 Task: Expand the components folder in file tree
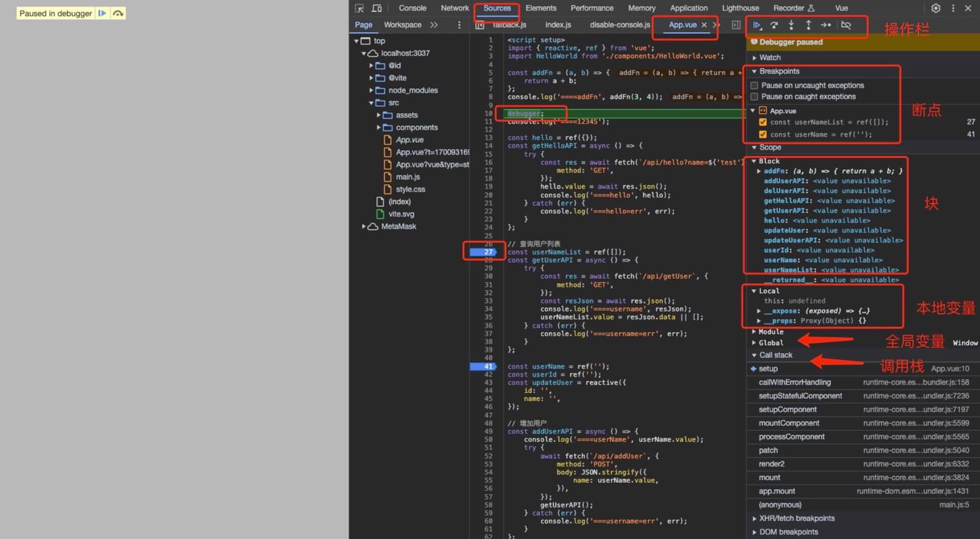point(379,127)
